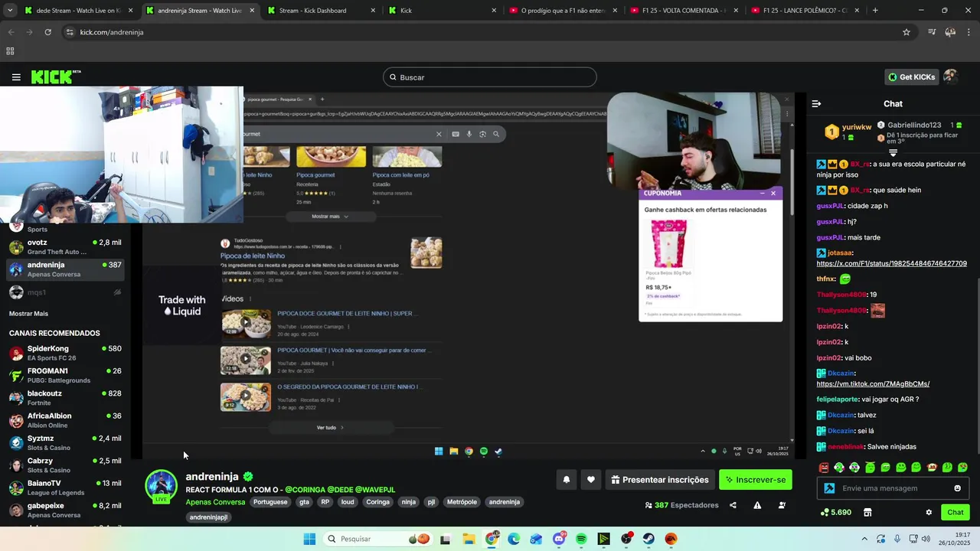980x551 pixels.
Task: Switch to O prodígio que a F1 tab
Action: click(x=563, y=11)
